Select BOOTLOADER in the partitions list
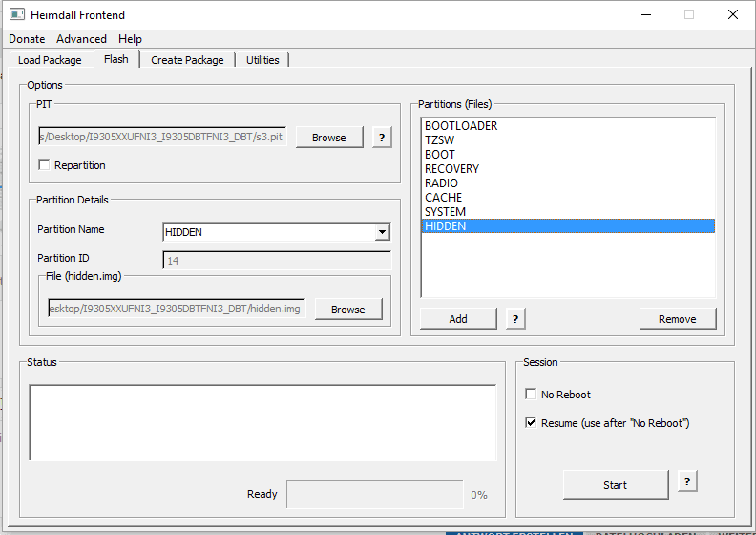Screen dimensions: 756x535 (x=568, y=126)
